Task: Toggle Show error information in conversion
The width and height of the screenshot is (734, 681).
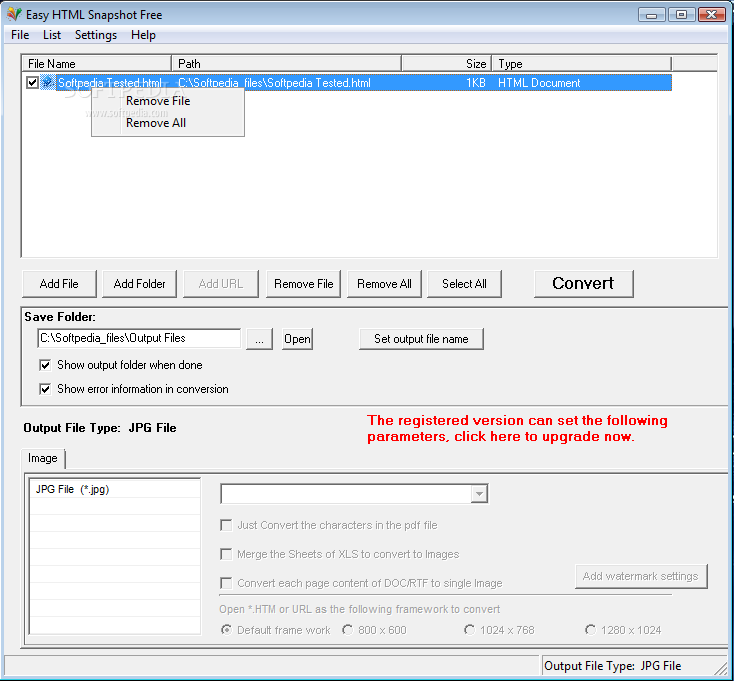Action: pyautogui.click(x=45, y=389)
